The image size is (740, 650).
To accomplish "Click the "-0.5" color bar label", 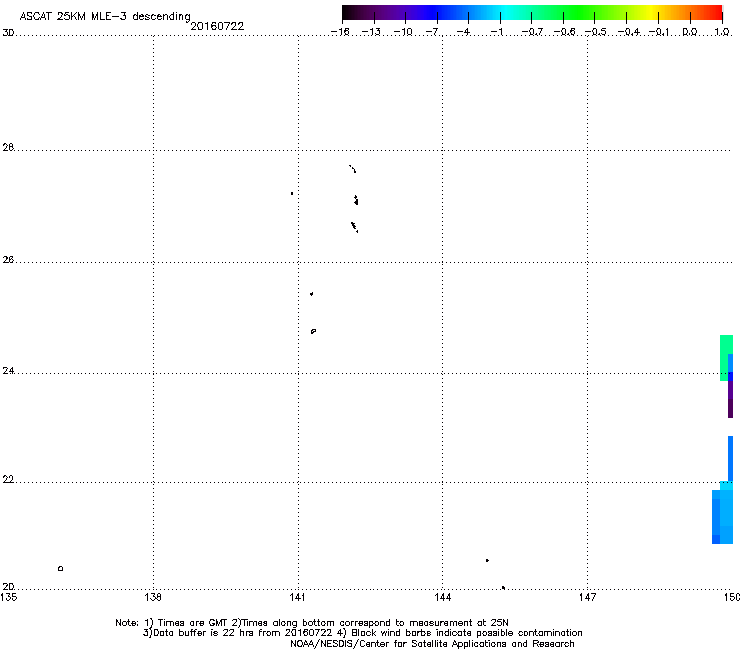I will click(596, 32).
